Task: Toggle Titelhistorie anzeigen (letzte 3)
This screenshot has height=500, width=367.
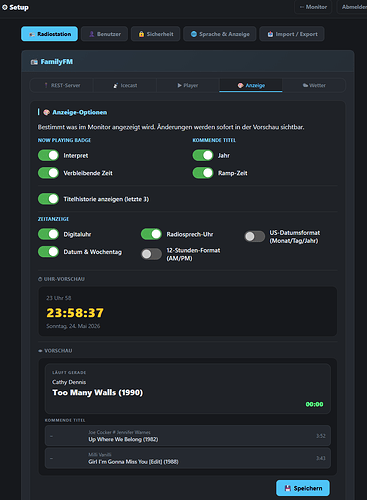Action: (x=48, y=199)
